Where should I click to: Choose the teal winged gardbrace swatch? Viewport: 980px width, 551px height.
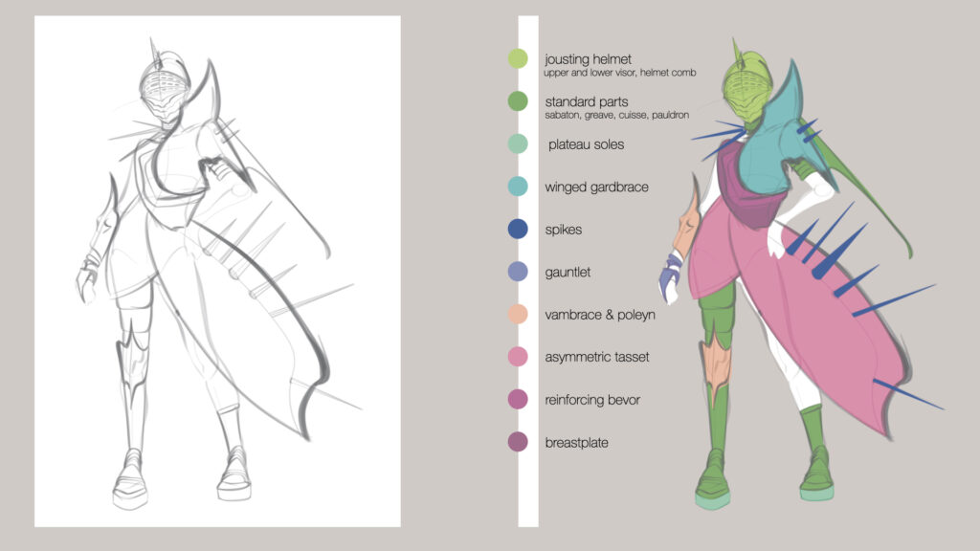pyautogui.click(x=518, y=187)
